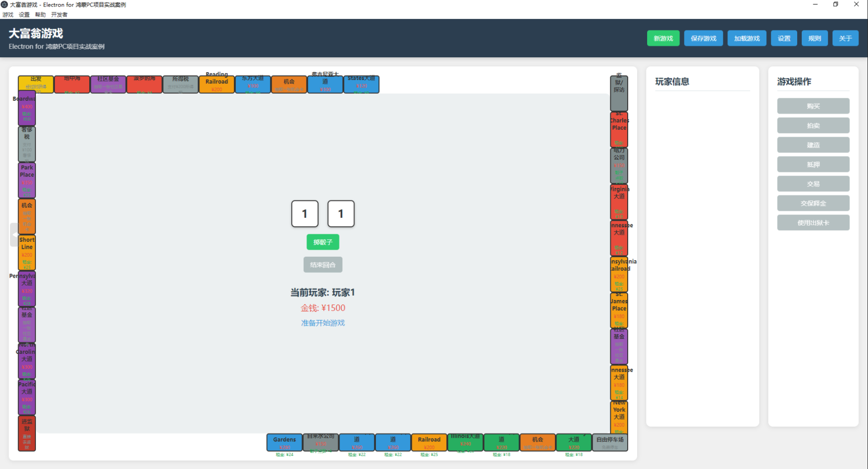Select the St. James Place square
The height and width of the screenshot is (469, 868).
[619, 310]
